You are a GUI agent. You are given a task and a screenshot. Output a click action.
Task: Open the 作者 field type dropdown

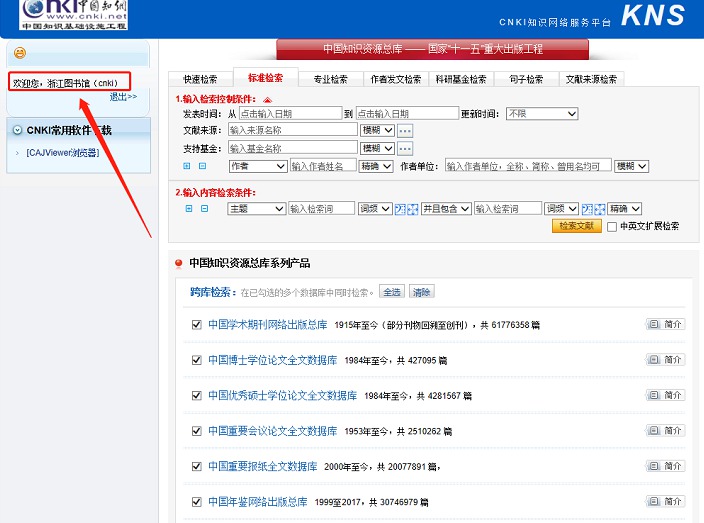[x=258, y=166]
